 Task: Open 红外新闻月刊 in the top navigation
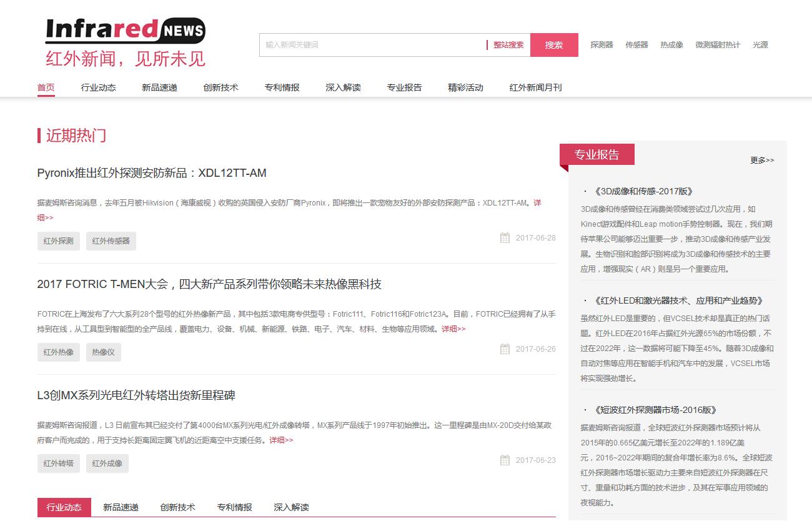pyautogui.click(x=535, y=87)
